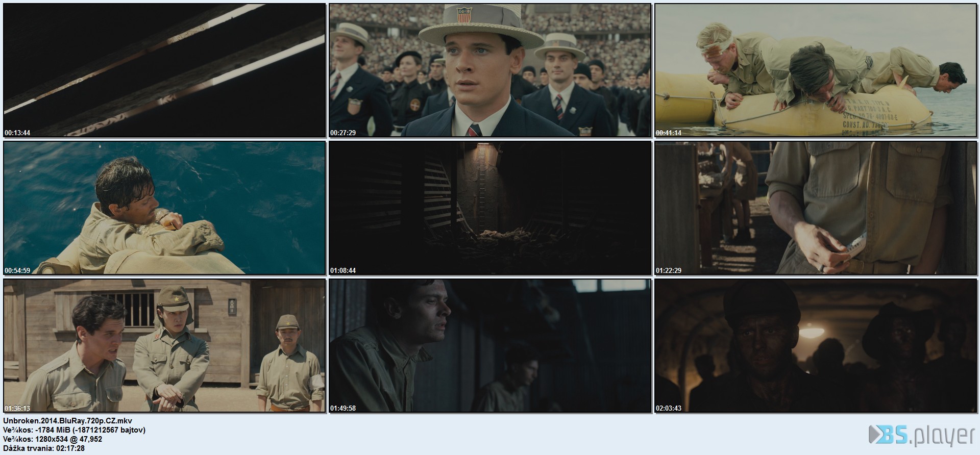Click the coal miners thumbnail at 02:03:43

[816, 346]
